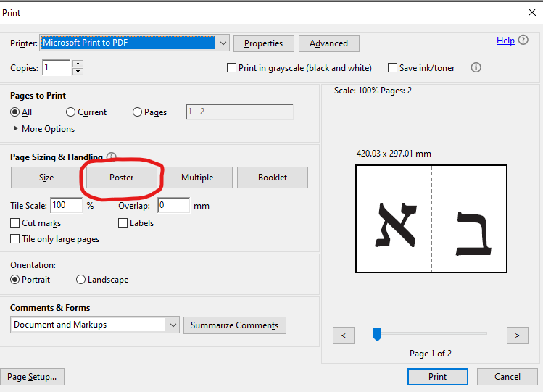Image resolution: width=543 pixels, height=392 pixels.
Task: Enable Print in grayscale checkbox
Action: click(231, 68)
